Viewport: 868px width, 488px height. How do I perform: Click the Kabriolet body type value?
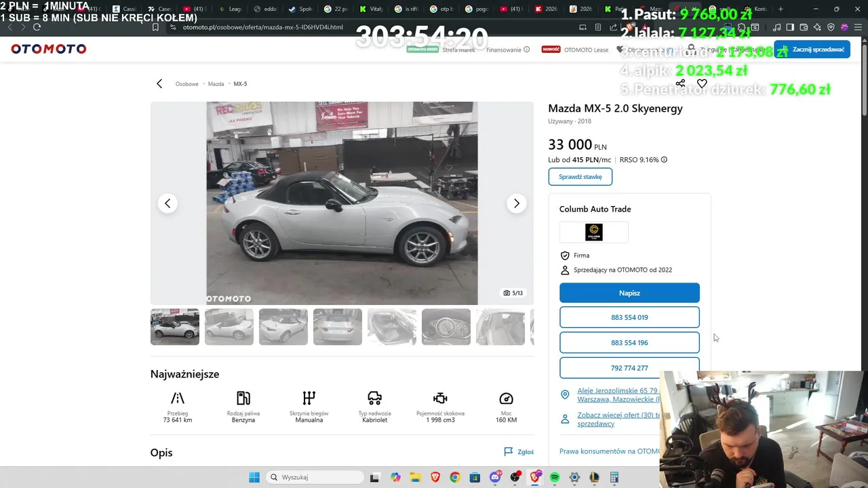(375, 420)
